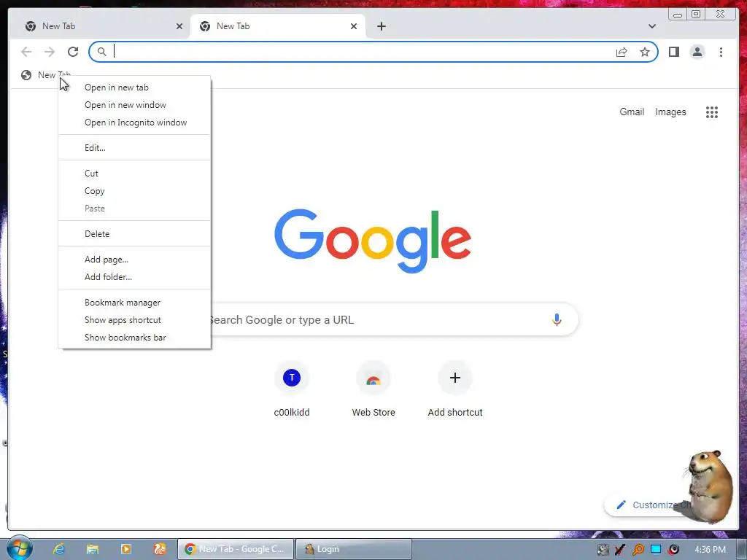Open the Google apps grid
747x560 pixels.
click(712, 112)
